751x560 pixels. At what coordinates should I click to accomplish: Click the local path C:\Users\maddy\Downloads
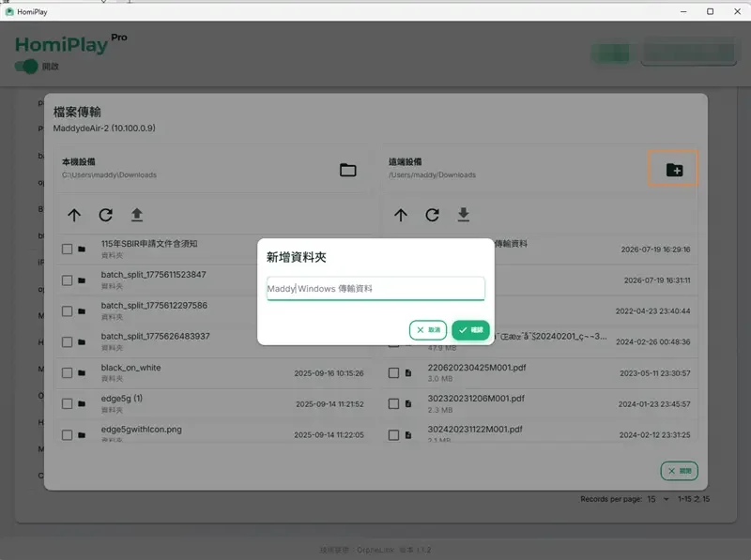pyautogui.click(x=109, y=175)
